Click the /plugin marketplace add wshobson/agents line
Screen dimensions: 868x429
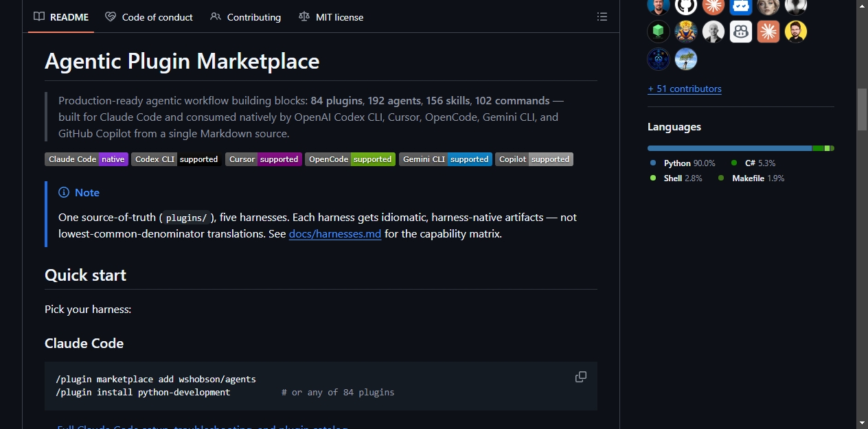[x=156, y=379]
